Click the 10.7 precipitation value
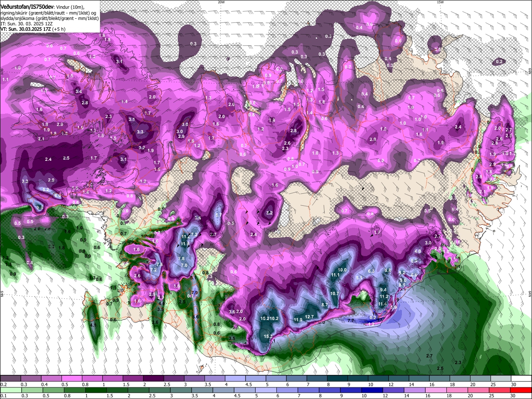 tap(335, 293)
